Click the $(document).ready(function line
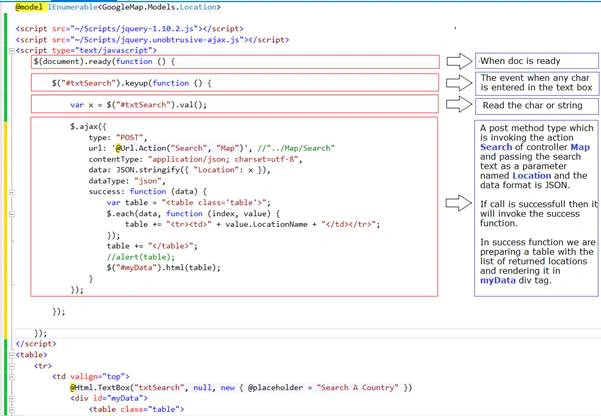Screen dimensions: 601x416 104,61
